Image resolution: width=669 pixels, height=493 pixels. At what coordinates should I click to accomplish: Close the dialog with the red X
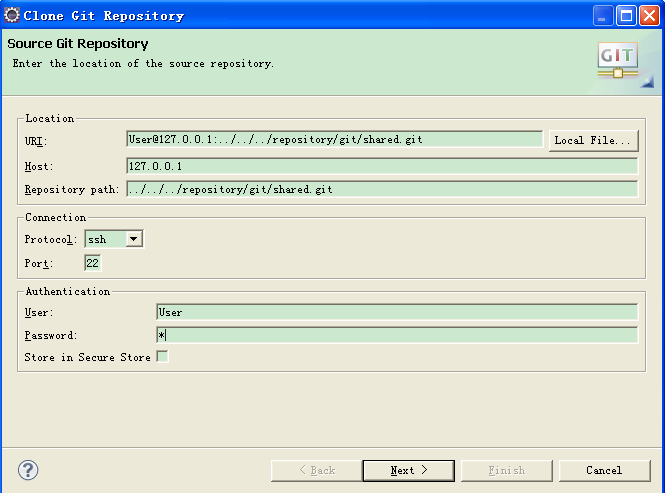pyautogui.click(x=649, y=15)
